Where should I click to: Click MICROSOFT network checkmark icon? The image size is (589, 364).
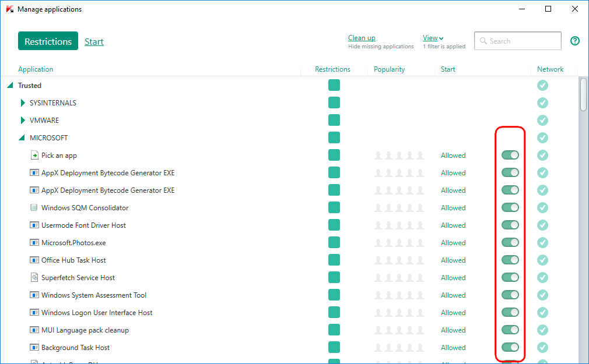point(542,137)
